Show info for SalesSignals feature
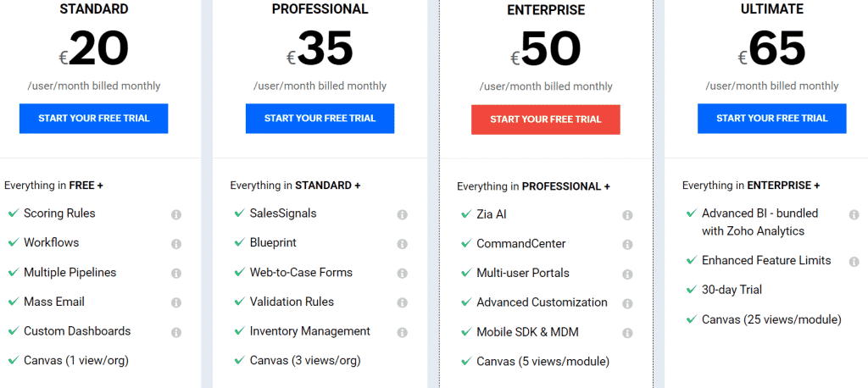Image resolution: width=868 pixels, height=388 pixels. click(x=403, y=215)
